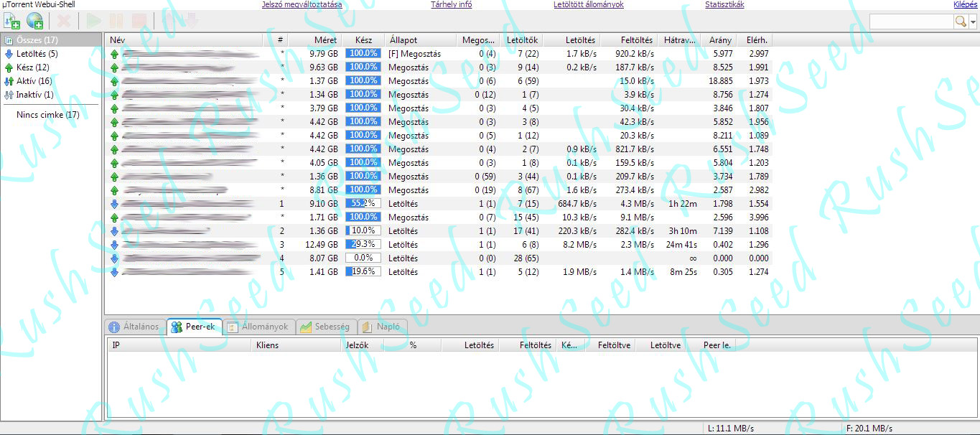Click the red X Remove torrent icon
This screenshot has width=980, height=435.
[x=64, y=22]
